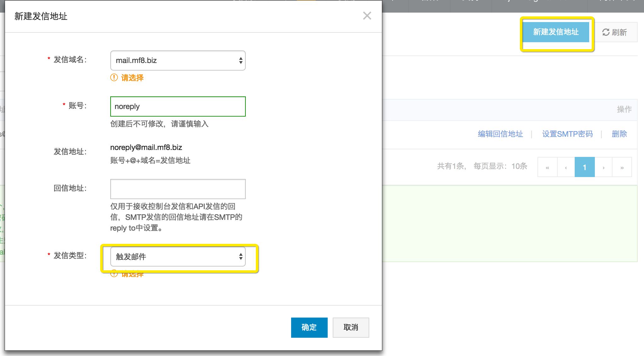Image resolution: width=644 pixels, height=356 pixels.
Task: Click the 刷新 refresh button
Action: coord(614,32)
